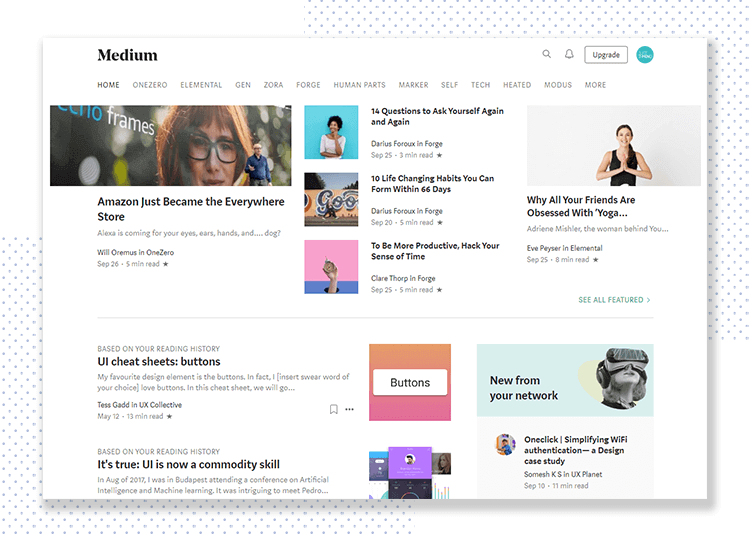Open the ELEMENTAL tab
Screen dimensions: 750x536
[x=201, y=85]
